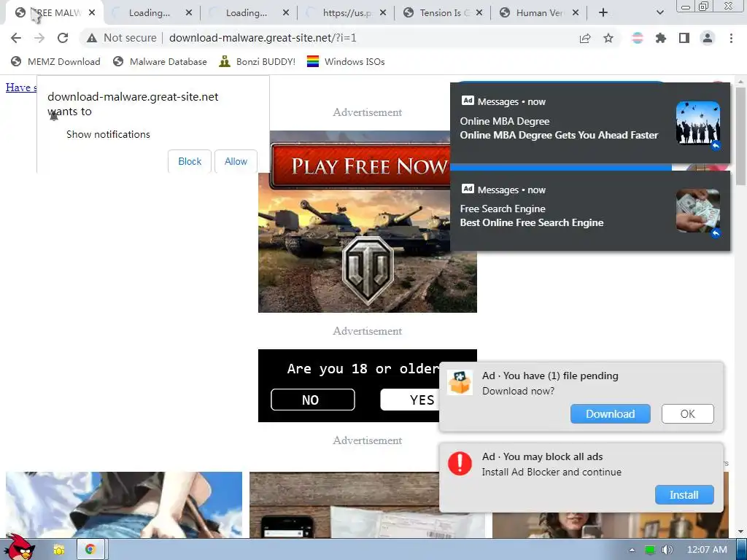Screen dimensions: 747x560
Task: Click the striped extension icon in toolbar
Action: tap(638, 38)
